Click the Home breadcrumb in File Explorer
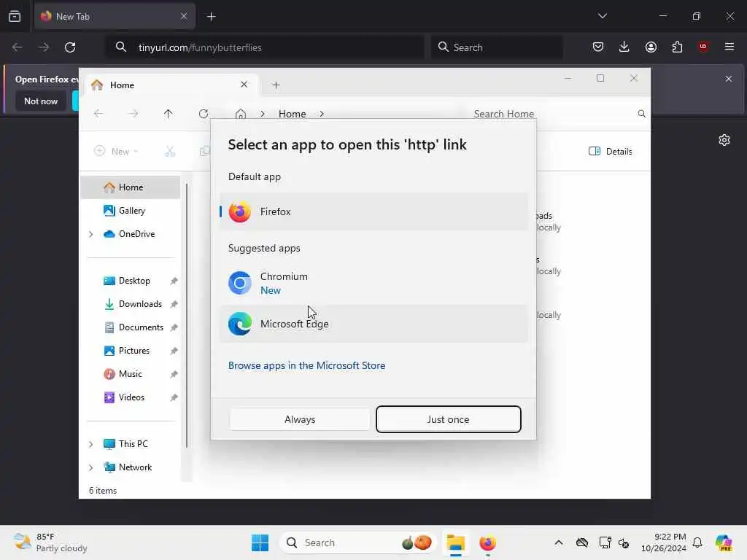The image size is (747, 560). pyautogui.click(x=292, y=114)
